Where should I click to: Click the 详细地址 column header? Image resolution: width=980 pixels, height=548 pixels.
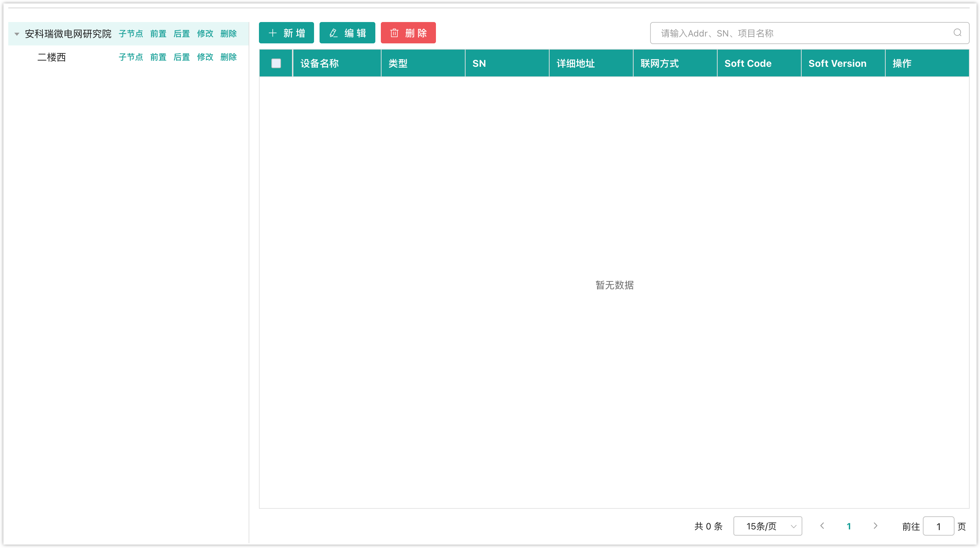coord(591,63)
